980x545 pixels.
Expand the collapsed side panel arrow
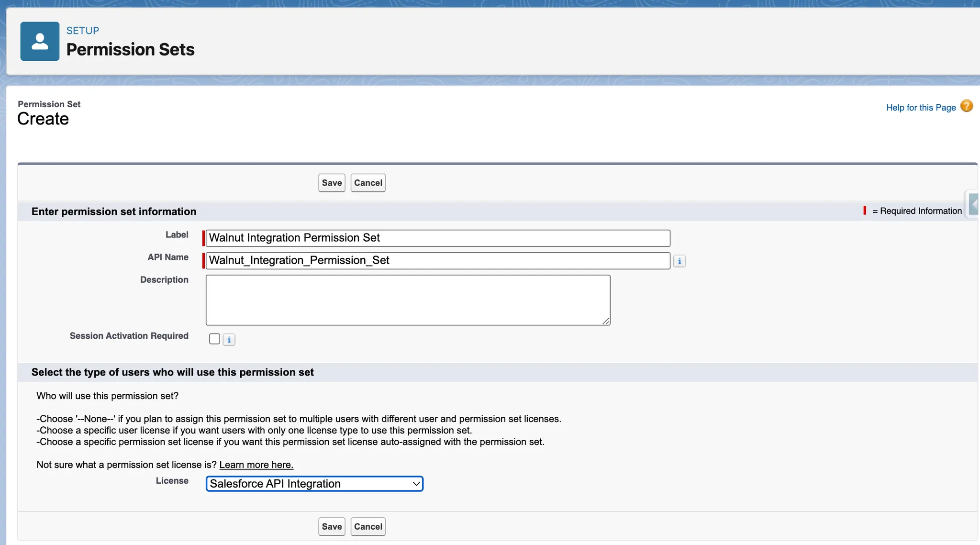(x=973, y=204)
